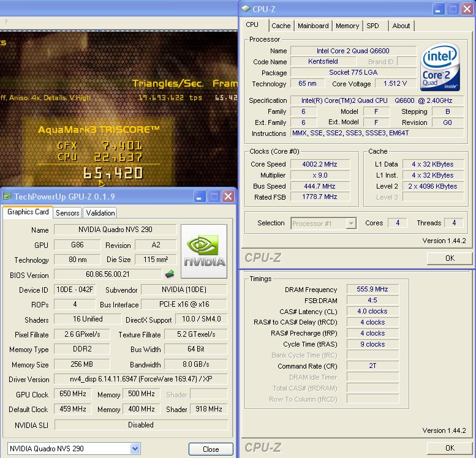Click the Multiplier value x 9.0

(320, 175)
